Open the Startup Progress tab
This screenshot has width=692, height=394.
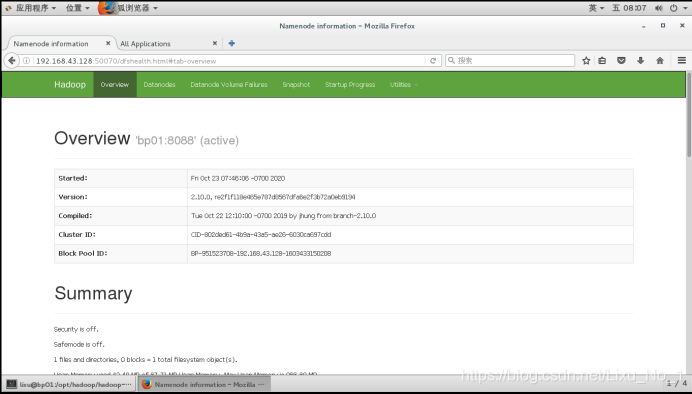(x=350, y=85)
